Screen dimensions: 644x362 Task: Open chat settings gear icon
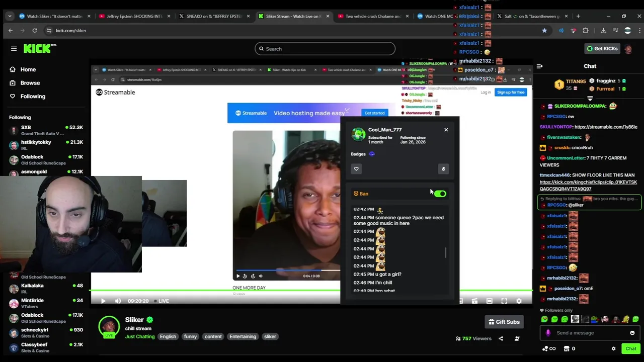coord(613,349)
